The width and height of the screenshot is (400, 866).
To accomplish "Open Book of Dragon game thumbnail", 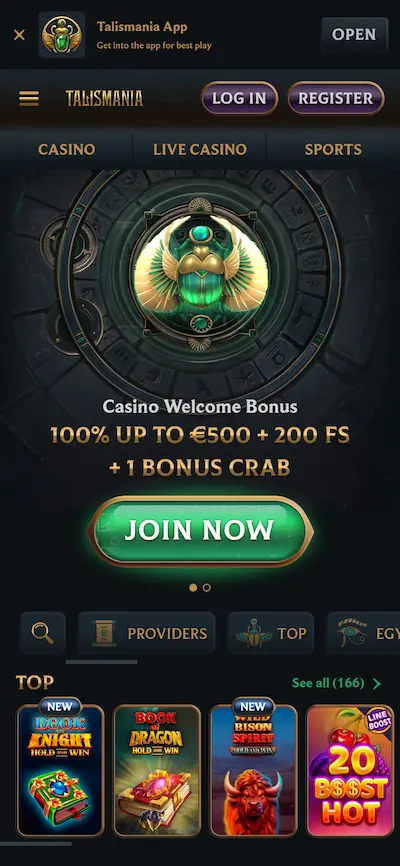I will tap(157, 770).
